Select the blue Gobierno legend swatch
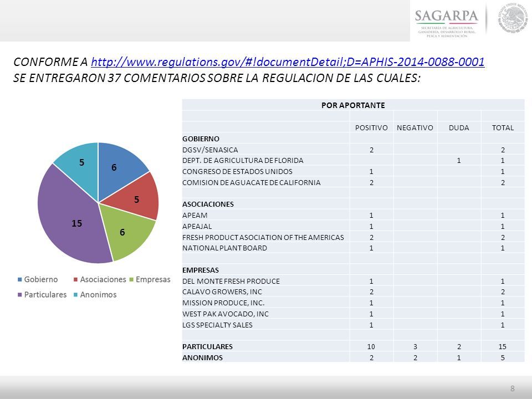532x399 pixels. 20,279
